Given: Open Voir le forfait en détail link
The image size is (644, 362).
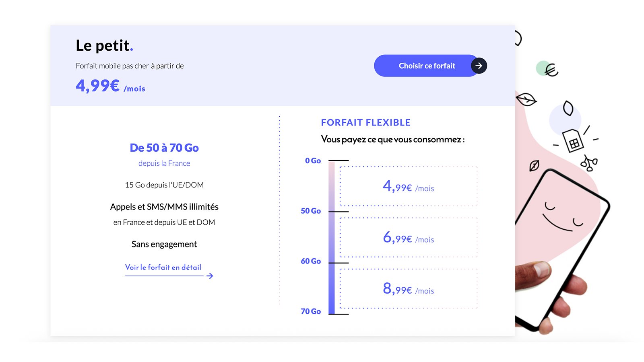Looking at the screenshot, I should click(x=163, y=267).
